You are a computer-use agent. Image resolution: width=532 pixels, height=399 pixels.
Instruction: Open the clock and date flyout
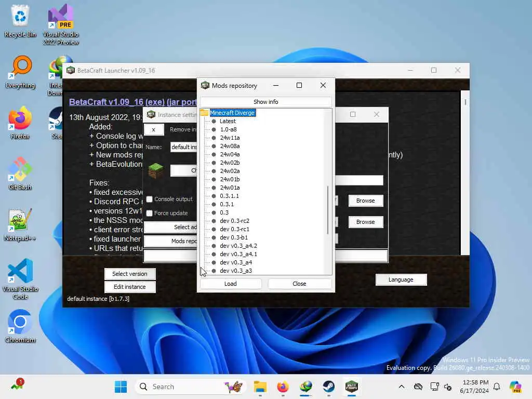click(474, 387)
